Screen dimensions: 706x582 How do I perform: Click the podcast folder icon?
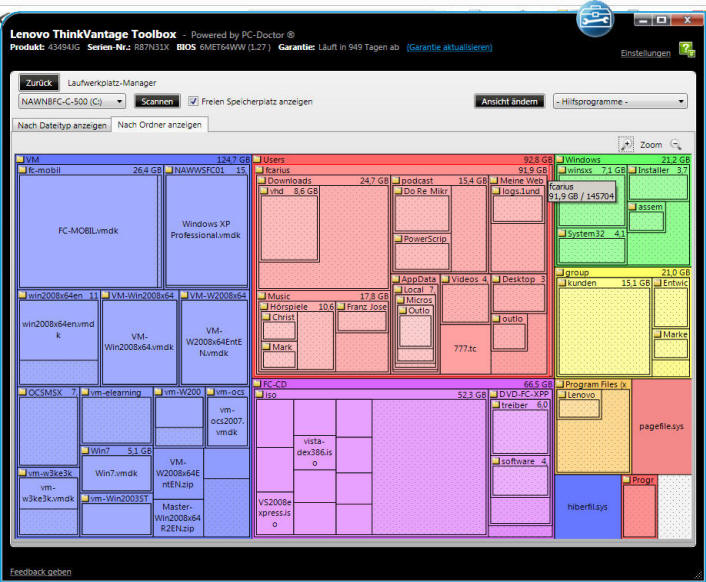(396, 180)
